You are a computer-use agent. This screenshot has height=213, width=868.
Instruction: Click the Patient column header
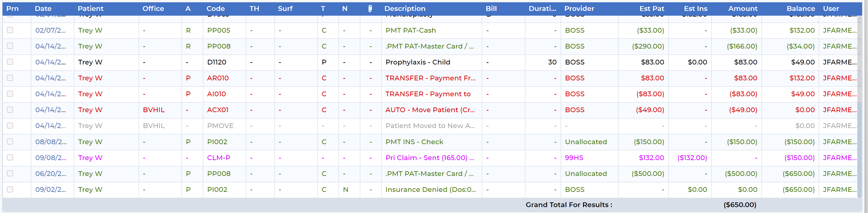90,9
